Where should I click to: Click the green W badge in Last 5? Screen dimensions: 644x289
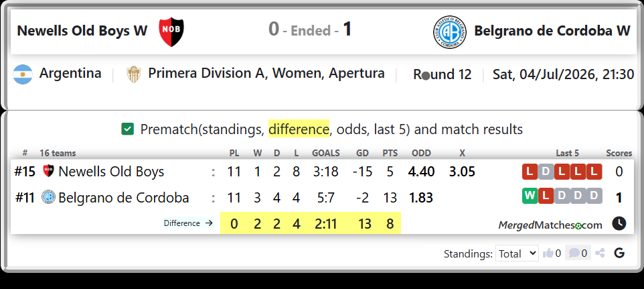tap(530, 196)
